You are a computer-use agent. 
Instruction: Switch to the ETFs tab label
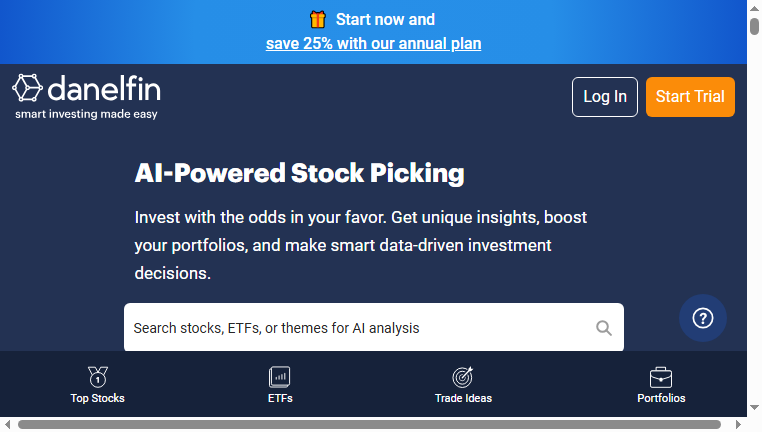tap(280, 398)
